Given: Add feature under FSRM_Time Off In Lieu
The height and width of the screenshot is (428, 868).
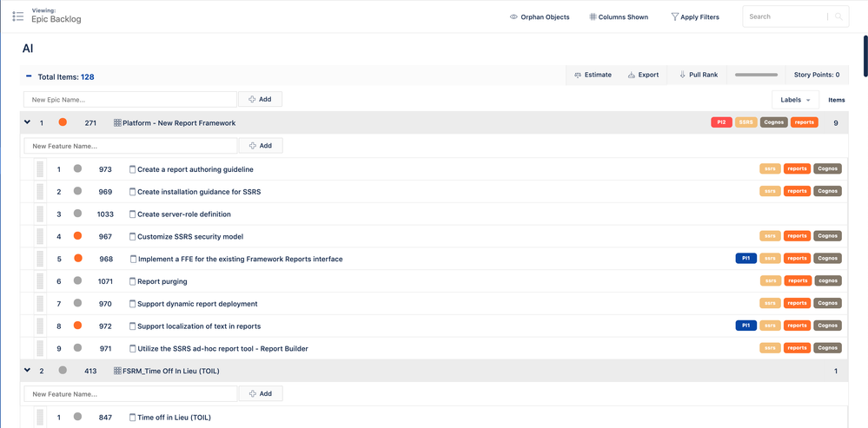Looking at the screenshot, I should pyautogui.click(x=261, y=394).
